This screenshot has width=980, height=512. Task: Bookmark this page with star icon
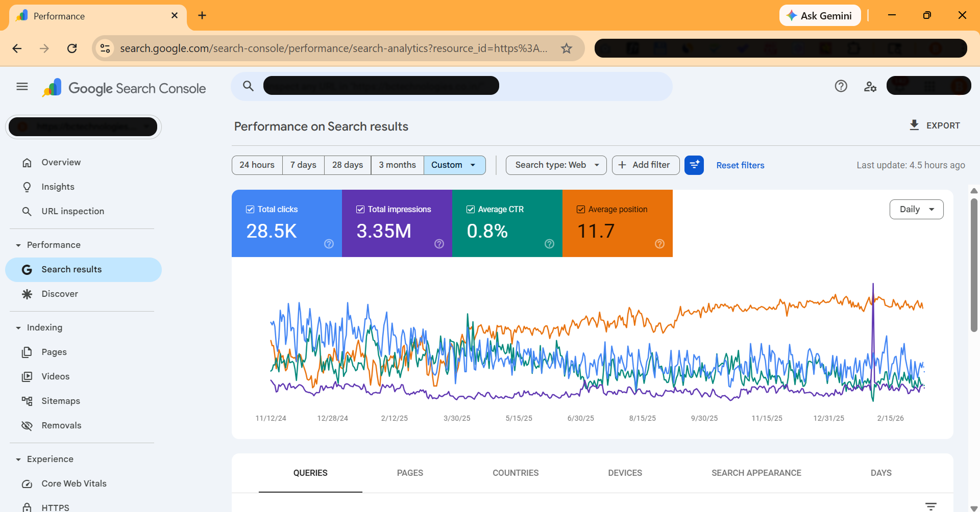[566, 48]
